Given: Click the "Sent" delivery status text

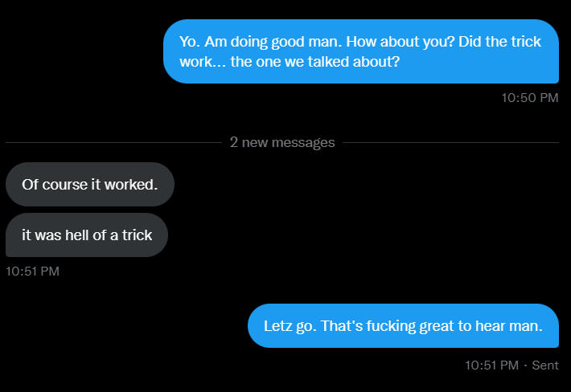Looking at the screenshot, I should point(544,365).
